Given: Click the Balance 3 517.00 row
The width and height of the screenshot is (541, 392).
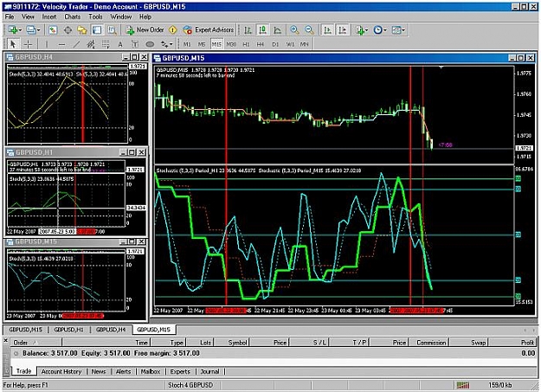Looking at the screenshot, I should click(274, 353).
